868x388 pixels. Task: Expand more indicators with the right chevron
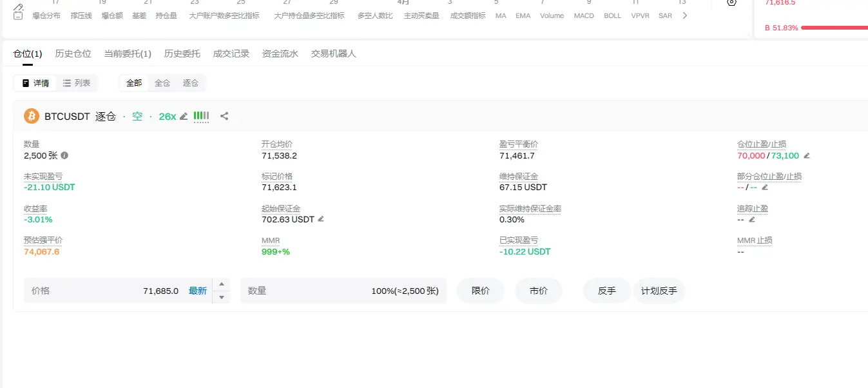(x=684, y=15)
